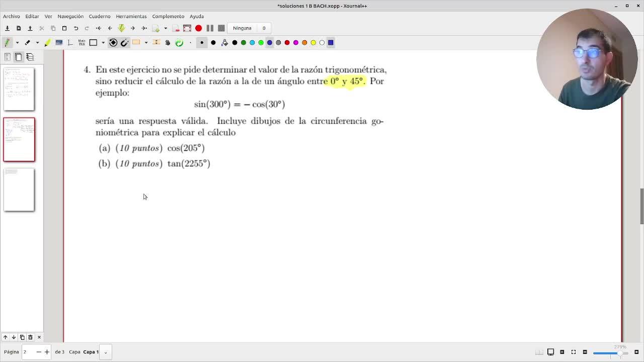Delete the selected page with trash button
644x362 pixels.
pyautogui.click(x=30, y=337)
